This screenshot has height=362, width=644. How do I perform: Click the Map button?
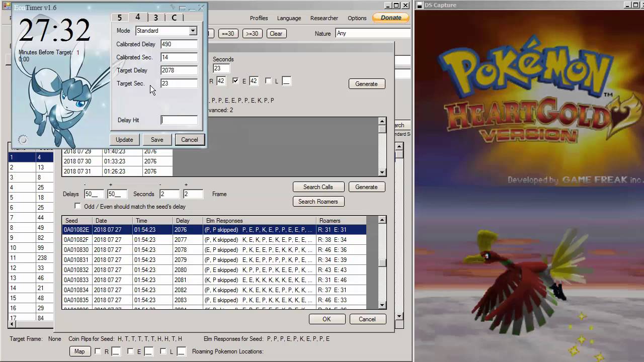[79, 351]
